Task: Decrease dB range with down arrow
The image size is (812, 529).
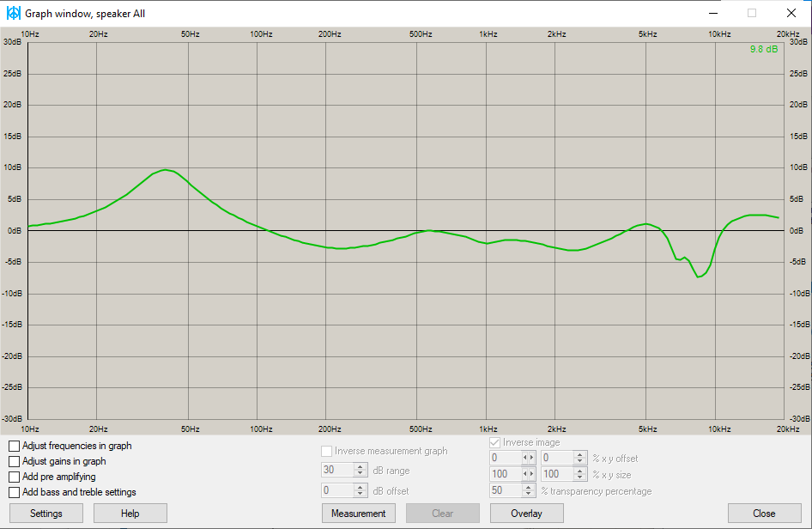Action: click(x=361, y=473)
